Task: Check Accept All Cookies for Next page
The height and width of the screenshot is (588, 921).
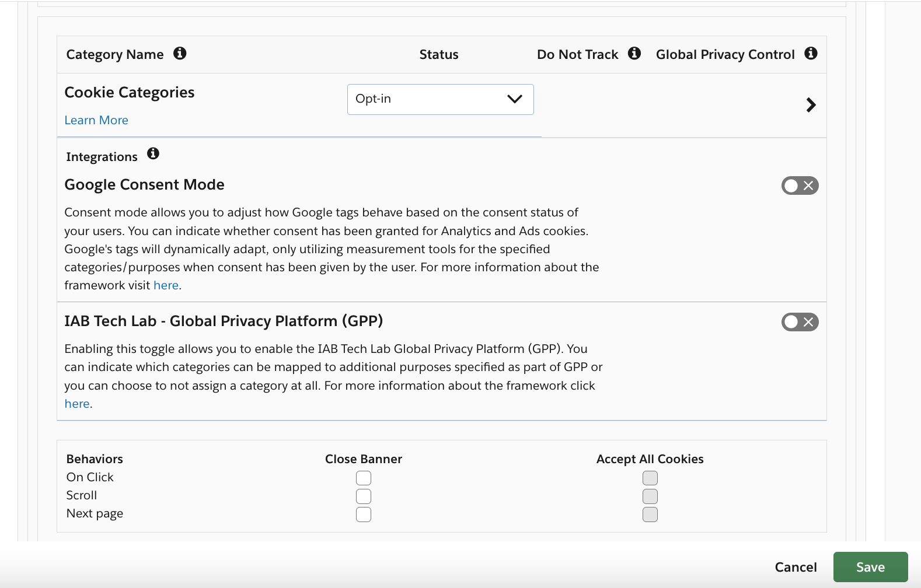Action: point(650,514)
